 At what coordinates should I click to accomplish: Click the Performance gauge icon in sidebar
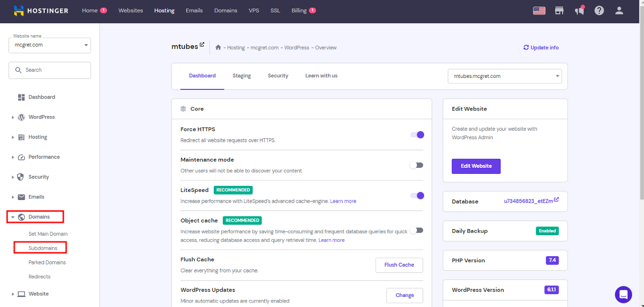click(x=21, y=157)
